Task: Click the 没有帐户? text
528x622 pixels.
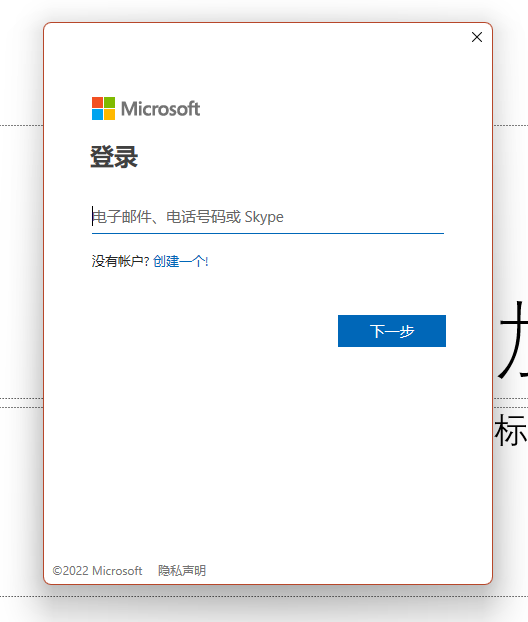Action: [x=121, y=261]
